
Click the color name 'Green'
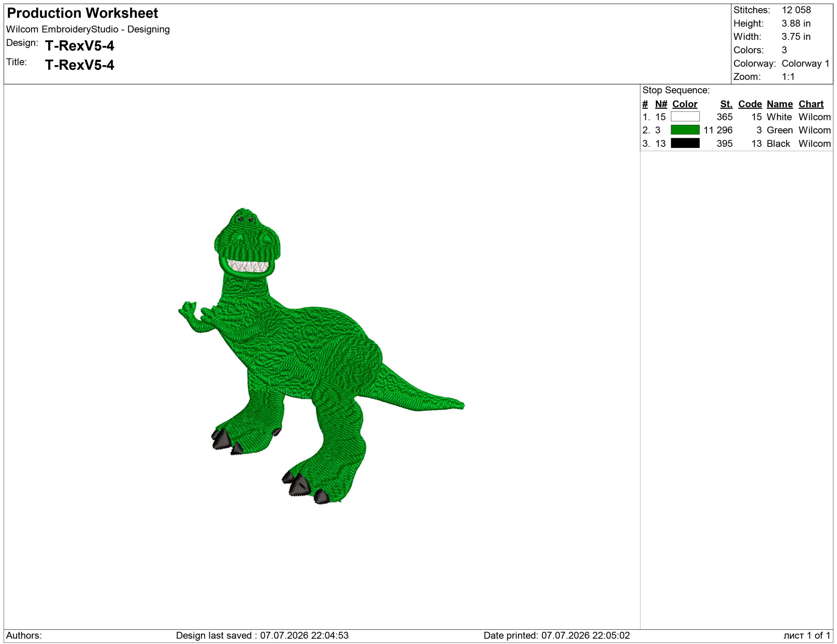tap(779, 130)
